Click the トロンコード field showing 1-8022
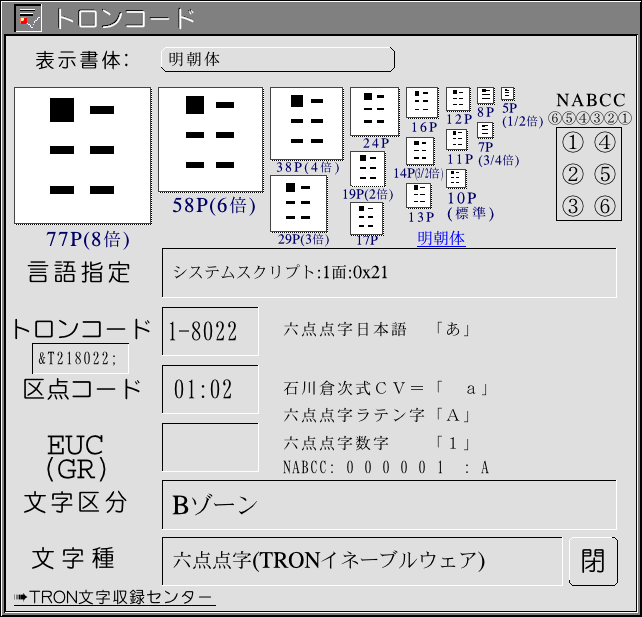Image resolution: width=642 pixels, height=617 pixels. (x=196, y=331)
